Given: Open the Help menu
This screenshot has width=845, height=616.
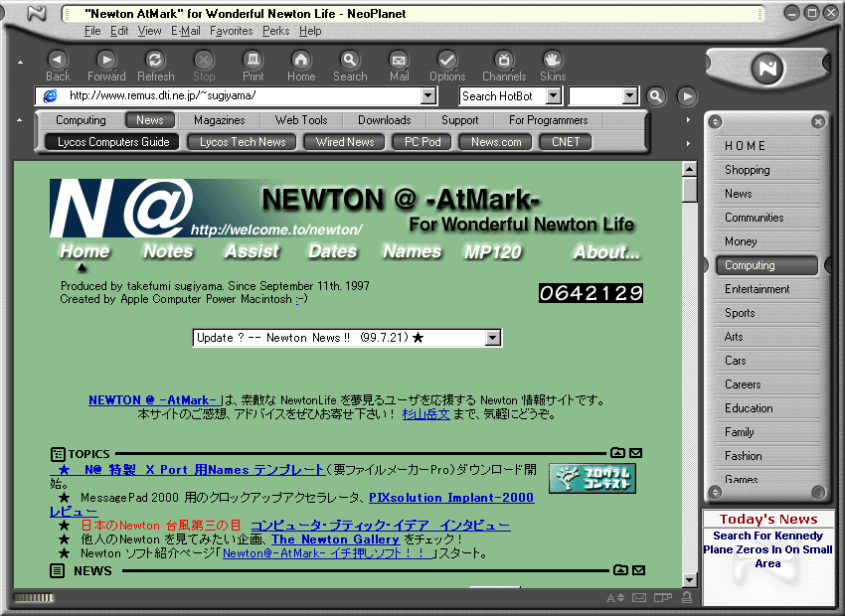Looking at the screenshot, I should [310, 31].
